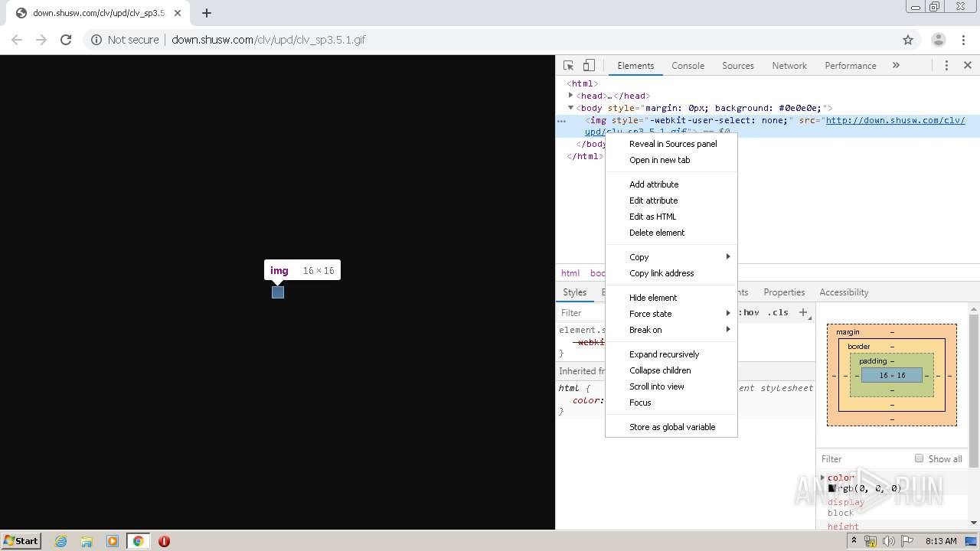Screen dimensions: 980x551
Task: Expand the head element node
Action: click(x=570, y=96)
